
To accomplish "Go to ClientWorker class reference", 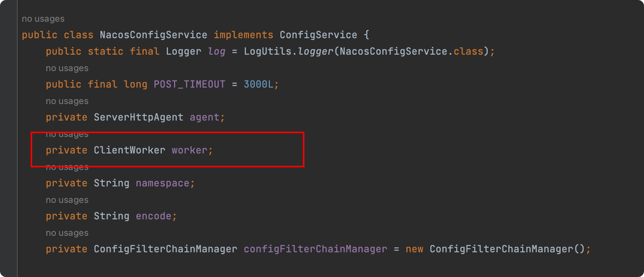I will 129,150.
